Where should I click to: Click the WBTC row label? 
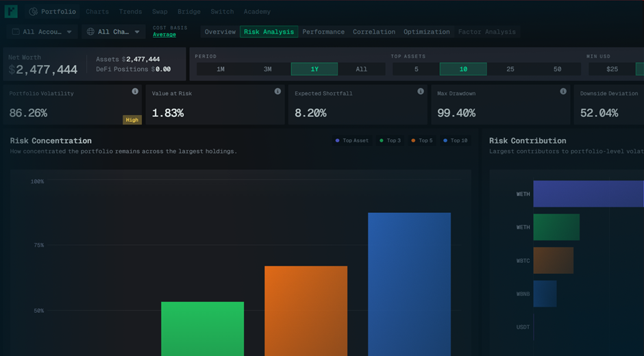[x=523, y=261]
